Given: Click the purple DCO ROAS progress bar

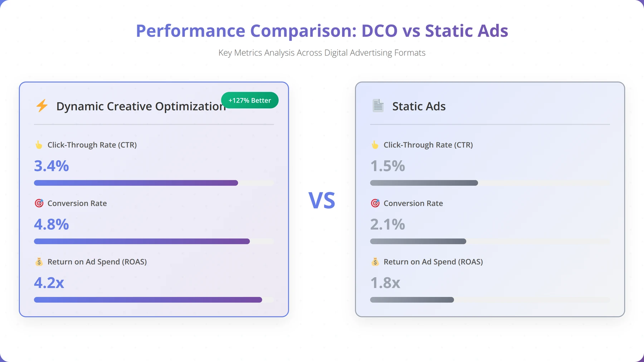Looking at the screenshot, I should tap(148, 300).
